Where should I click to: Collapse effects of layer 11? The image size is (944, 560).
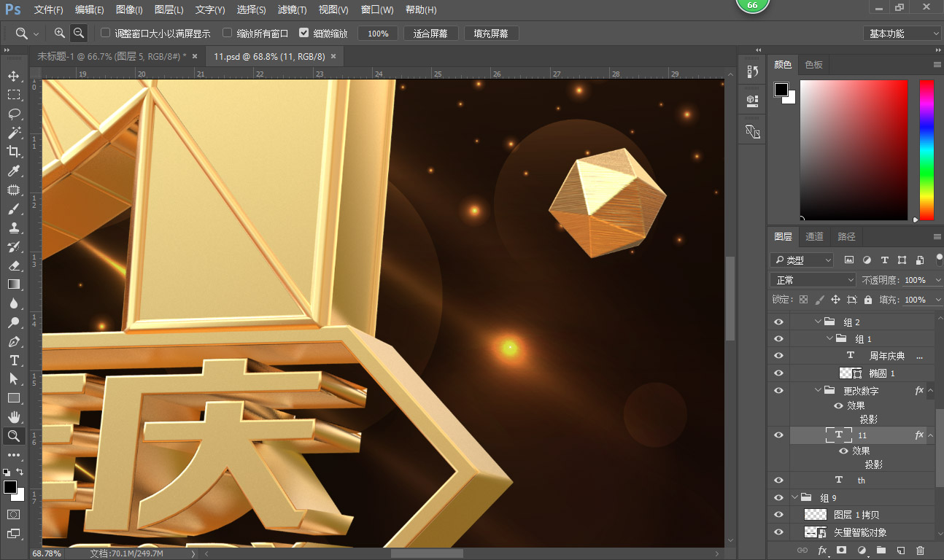point(930,435)
